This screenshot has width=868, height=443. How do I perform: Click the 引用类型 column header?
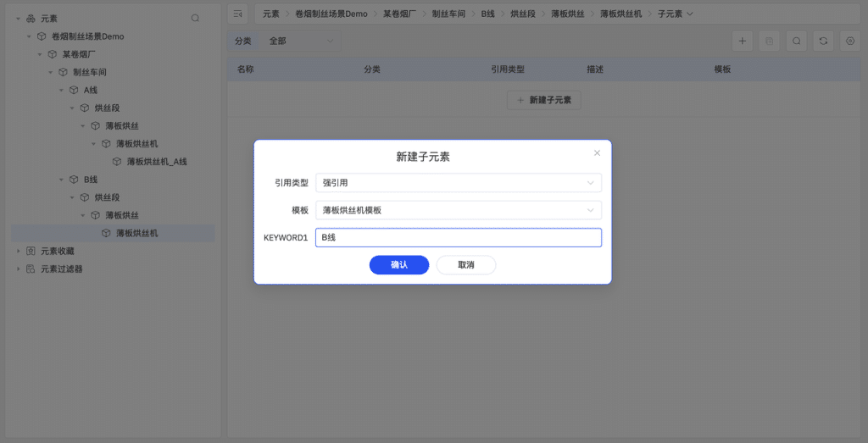pos(508,69)
